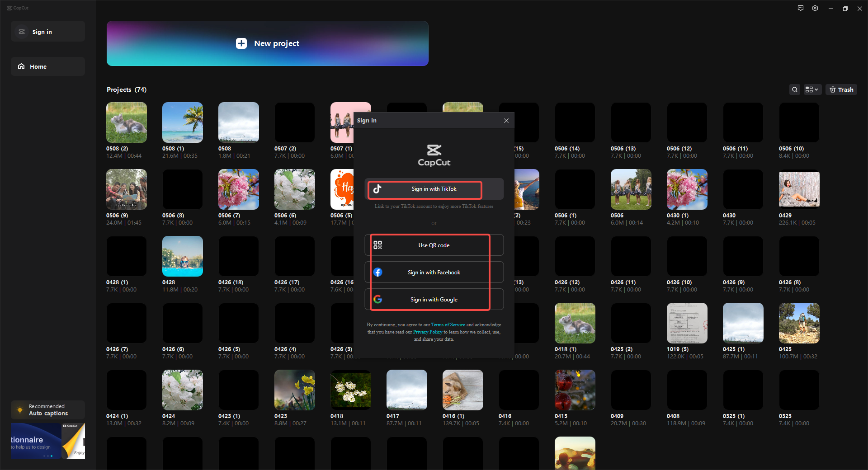Open project 0506 (7) pink blossom thumbnail

(x=239, y=189)
